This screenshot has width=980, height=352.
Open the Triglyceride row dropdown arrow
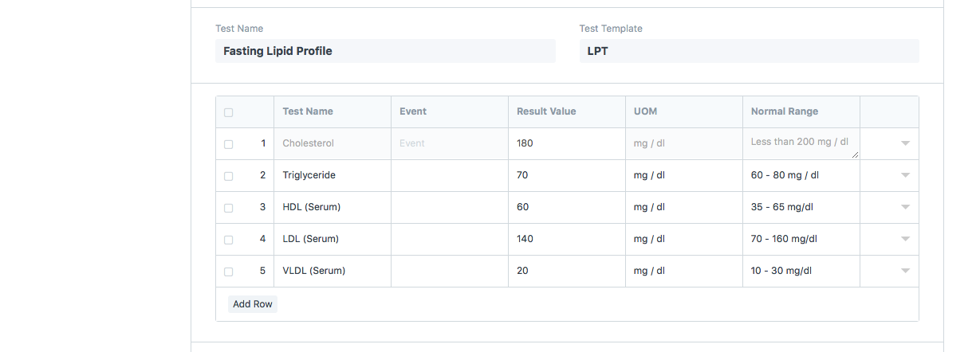(905, 175)
